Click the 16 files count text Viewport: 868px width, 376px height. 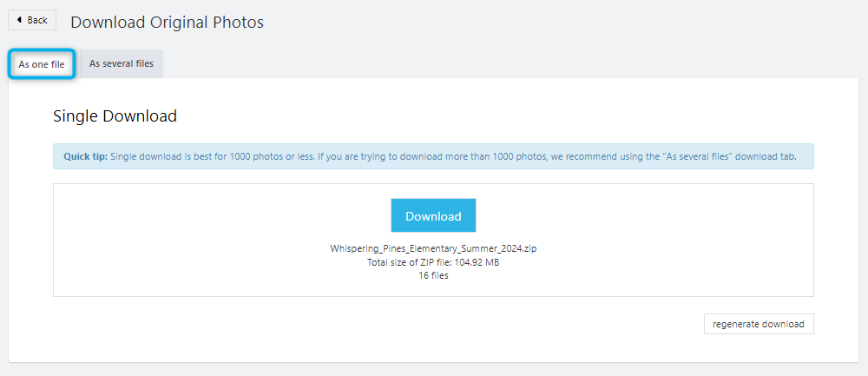433,276
